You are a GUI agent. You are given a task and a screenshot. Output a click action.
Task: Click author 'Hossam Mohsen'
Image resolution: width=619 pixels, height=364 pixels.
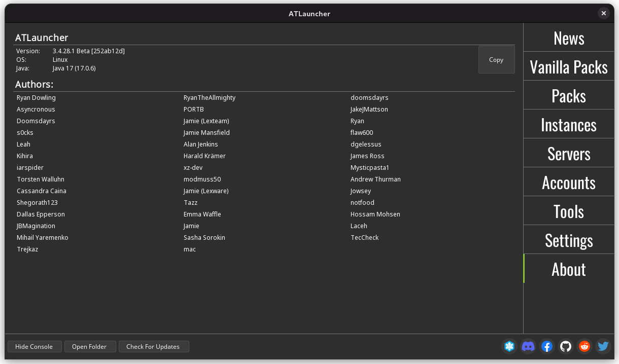tap(375, 214)
